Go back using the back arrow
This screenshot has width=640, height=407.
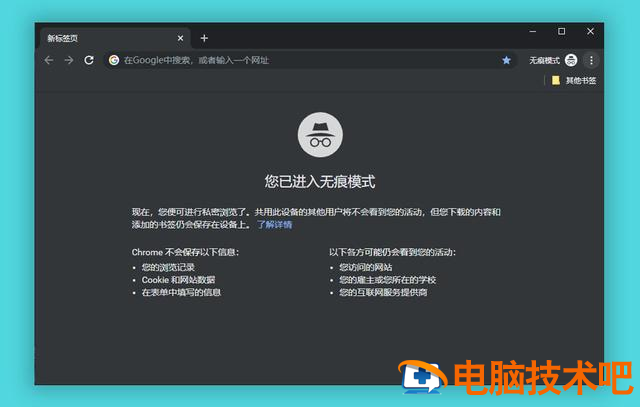pyautogui.click(x=49, y=60)
